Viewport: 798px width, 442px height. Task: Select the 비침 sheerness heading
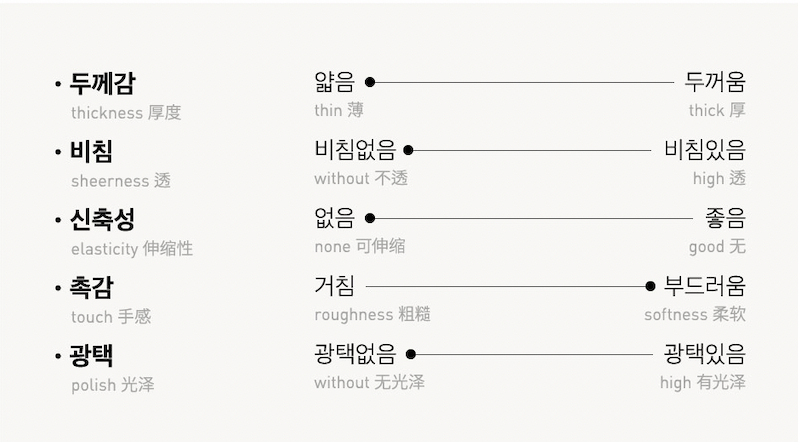coord(91,151)
